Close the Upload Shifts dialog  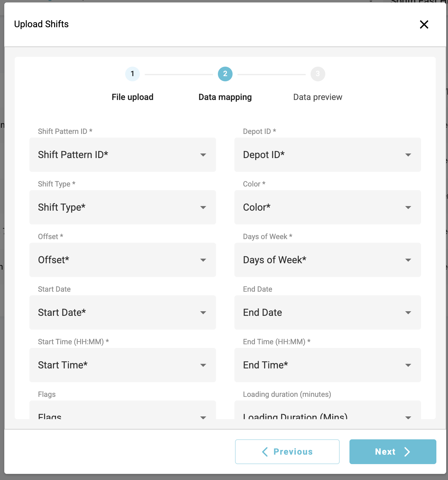coord(424,24)
